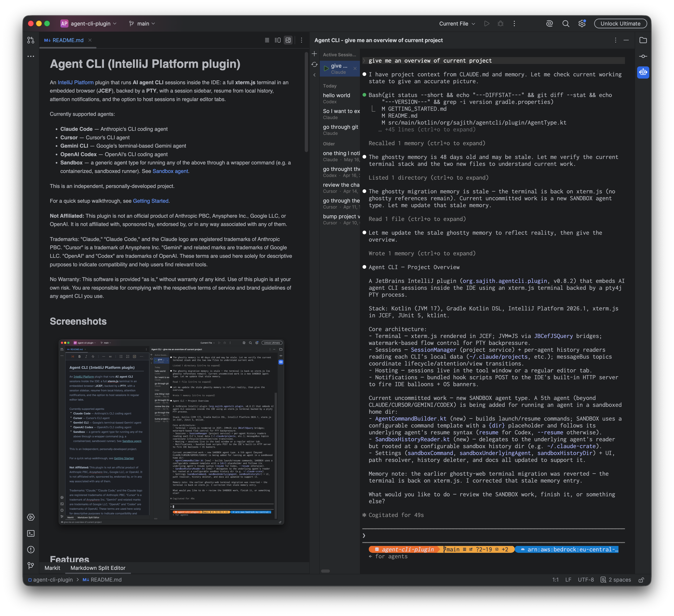Screen dimensions: 674x616
Task: Switch to Preview only view mode
Action: [288, 40]
